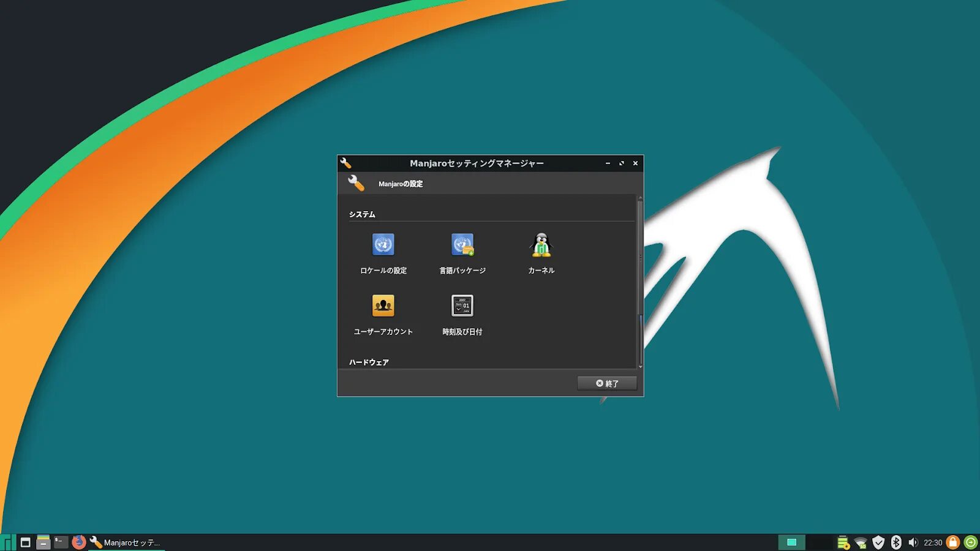Open Time and Date (時刻及び日付) icon
Screen dimensions: 980x551
pyautogui.click(x=462, y=305)
